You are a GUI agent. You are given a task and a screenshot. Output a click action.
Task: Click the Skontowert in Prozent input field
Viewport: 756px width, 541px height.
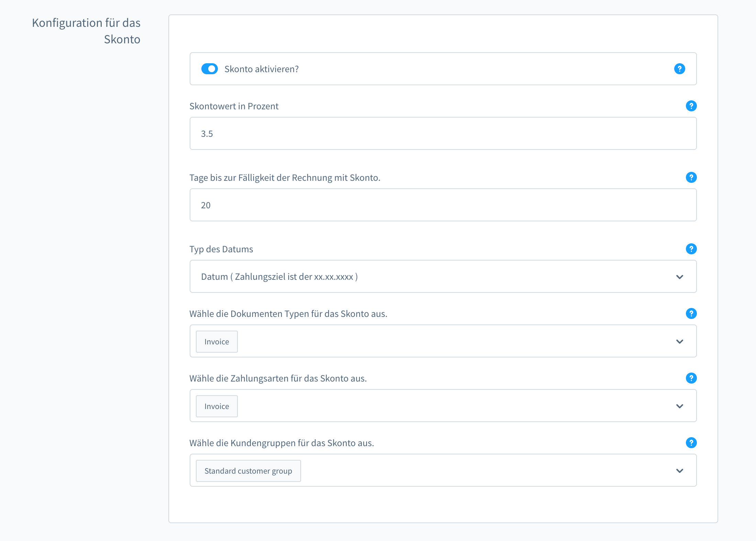click(x=443, y=133)
